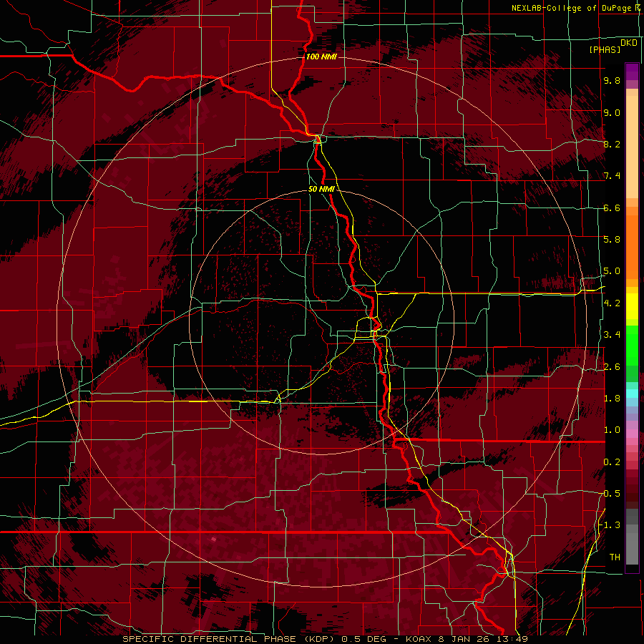Pick the bright green band of the color bar
The image size is (644, 644).
tap(632, 345)
